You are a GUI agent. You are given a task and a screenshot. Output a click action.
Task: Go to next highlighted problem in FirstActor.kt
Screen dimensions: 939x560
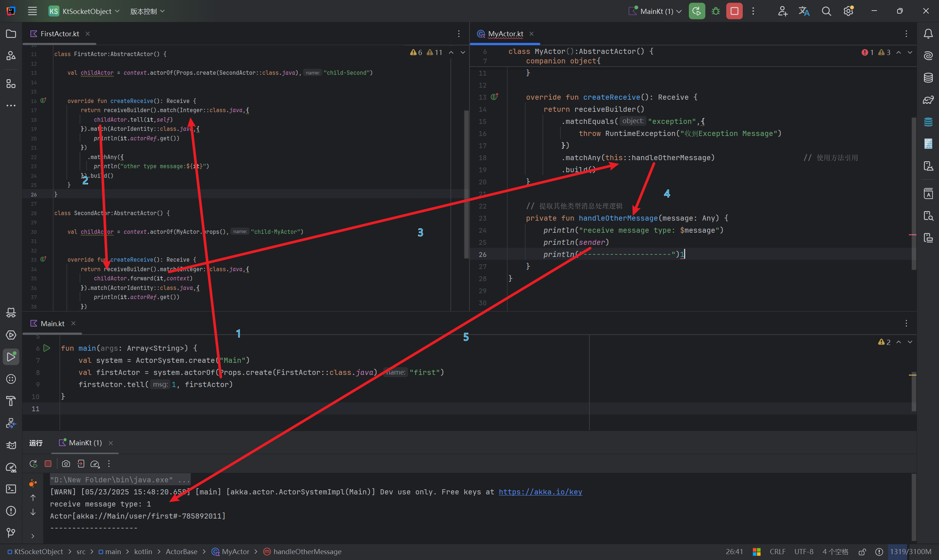pyautogui.click(x=463, y=52)
